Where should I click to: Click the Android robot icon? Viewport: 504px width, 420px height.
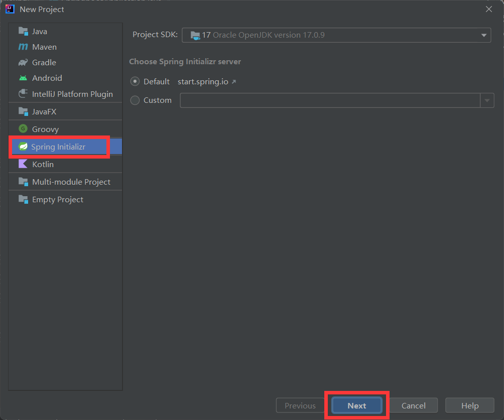23,78
